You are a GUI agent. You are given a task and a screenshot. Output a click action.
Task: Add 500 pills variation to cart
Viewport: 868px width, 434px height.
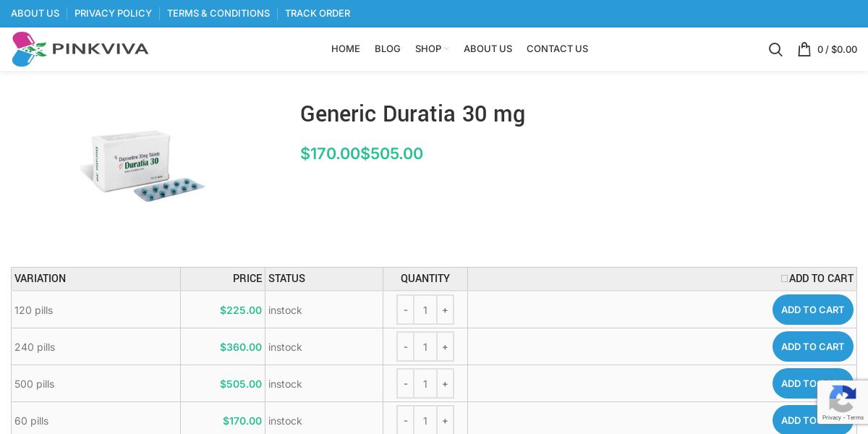[x=812, y=383]
